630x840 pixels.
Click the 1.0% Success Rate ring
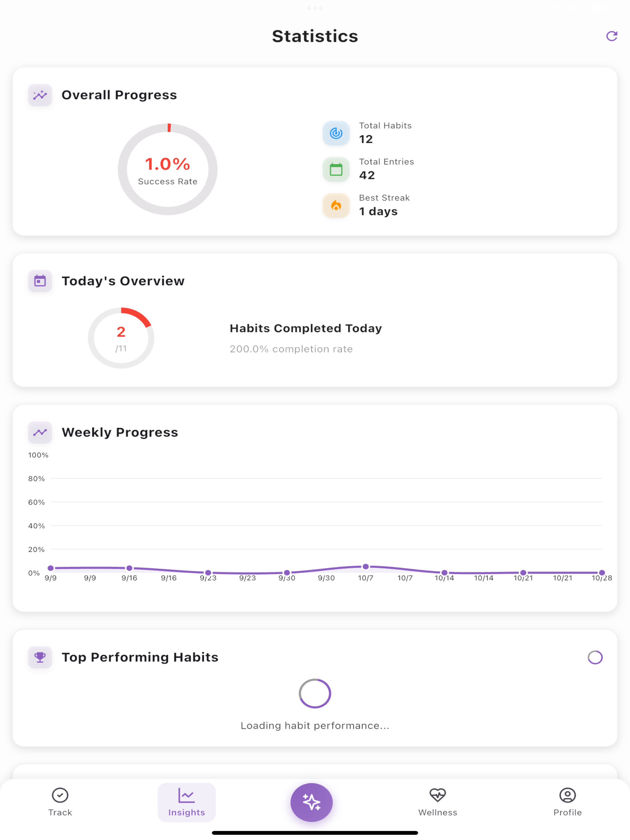point(168,169)
